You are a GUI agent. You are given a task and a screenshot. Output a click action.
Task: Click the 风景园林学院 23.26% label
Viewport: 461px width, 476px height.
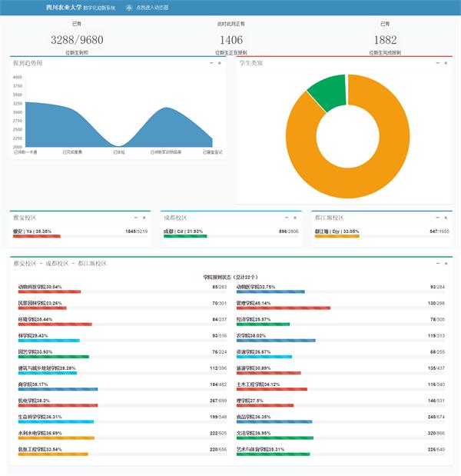pos(40,303)
